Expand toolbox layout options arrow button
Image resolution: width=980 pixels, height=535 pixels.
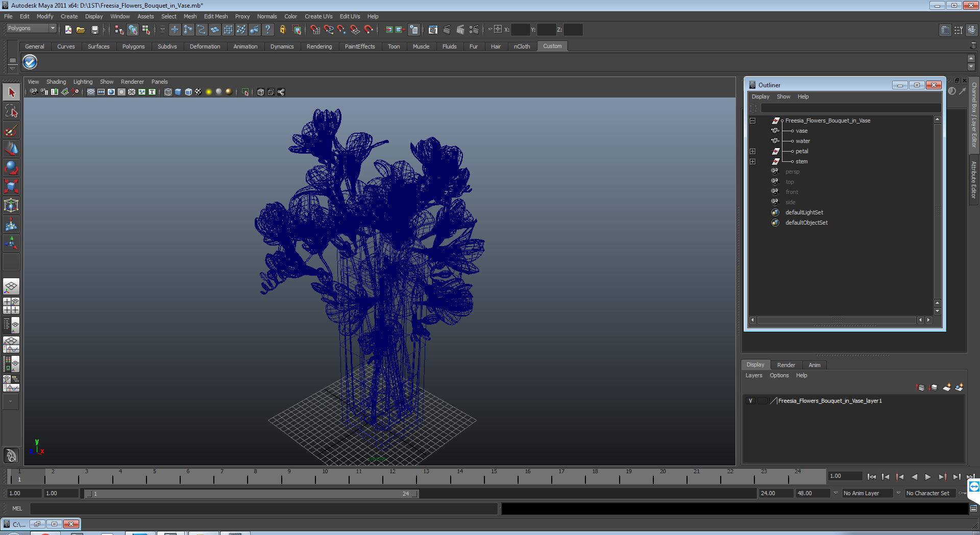click(x=10, y=401)
